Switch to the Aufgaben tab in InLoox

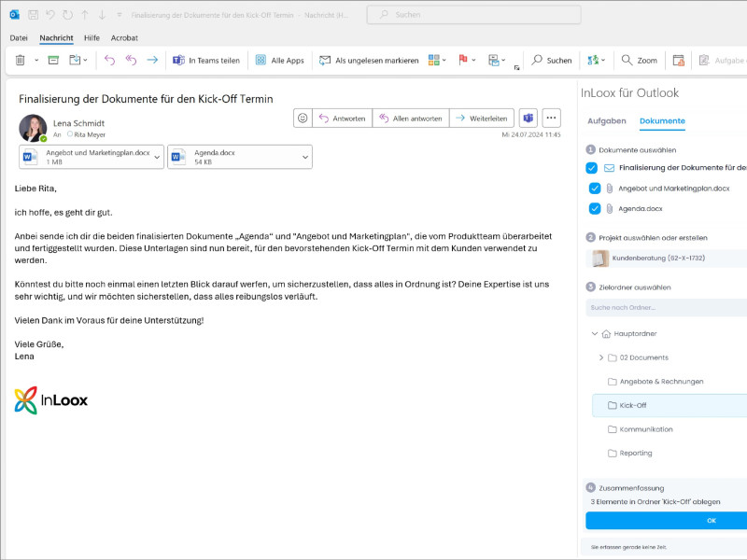click(606, 121)
